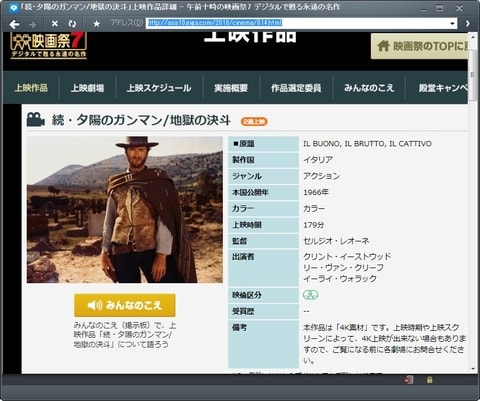Click the original title IL BUONO, IL BRUTTO, IL CATTIVO
Screen dimensions: 480x401
coord(367,144)
